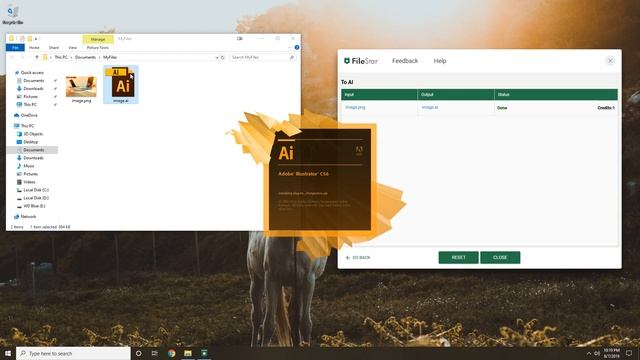Screen dimensions: 640x360
Task: Open Feedback in FileStar
Action: pos(405,61)
